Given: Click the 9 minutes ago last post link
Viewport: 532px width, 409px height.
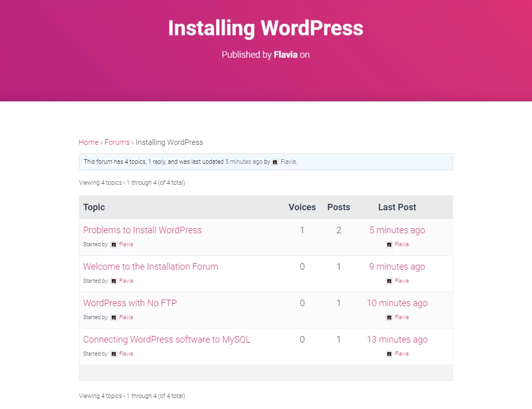Looking at the screenshot, I should click(x=397, y=267).
